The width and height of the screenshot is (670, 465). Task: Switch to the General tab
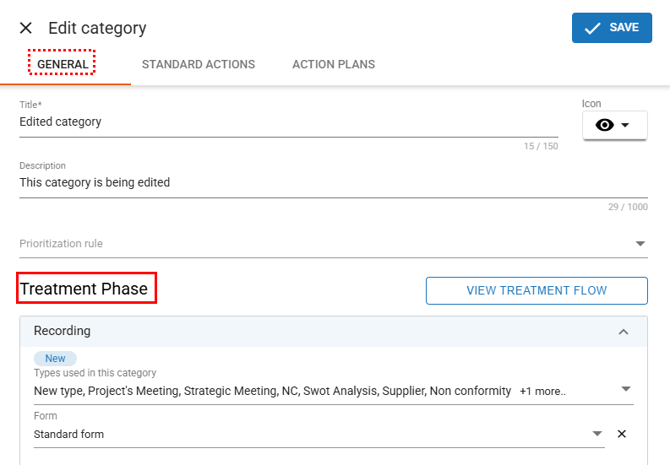click(x=62, y=64)
